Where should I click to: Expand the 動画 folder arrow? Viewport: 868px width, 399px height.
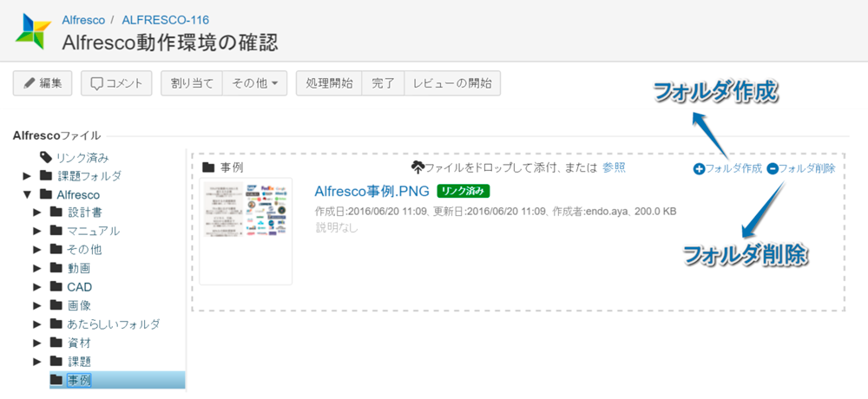[x=37, y=268]
